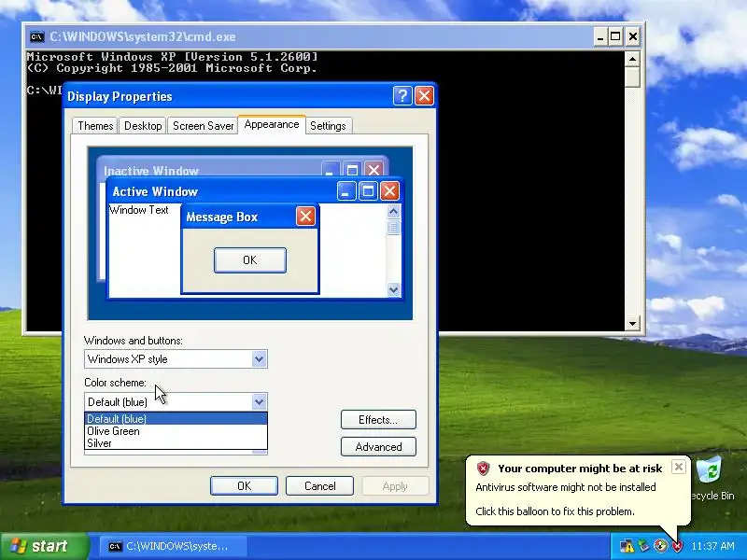This screenshot has height=560, width=747.
Task: Switch to the Themes tab
Action: (95, 126)
